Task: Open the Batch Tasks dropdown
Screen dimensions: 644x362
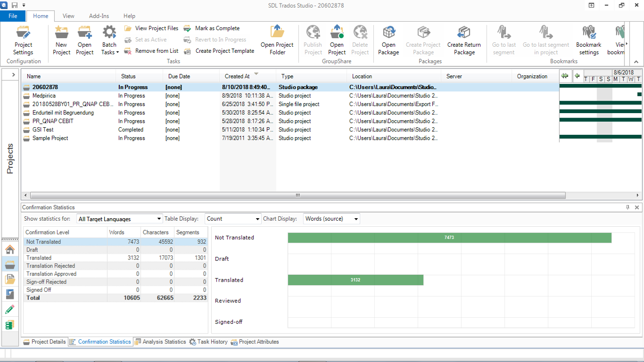Action: pyautogui.click(x=109, y=40)
